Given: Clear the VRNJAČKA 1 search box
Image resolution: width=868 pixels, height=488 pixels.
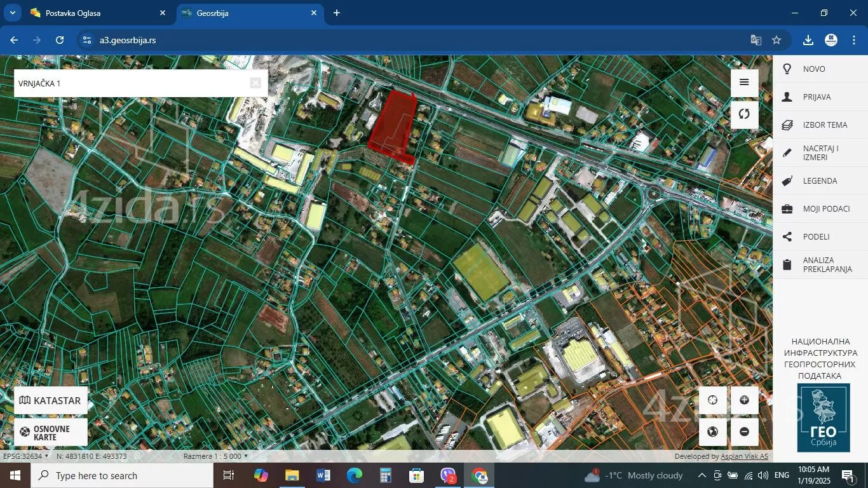Looking at the screenshot, I should (255, 83).
